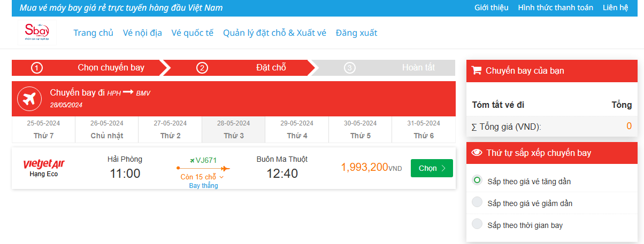Click the VietJet Air airline logo

(44, 163)
